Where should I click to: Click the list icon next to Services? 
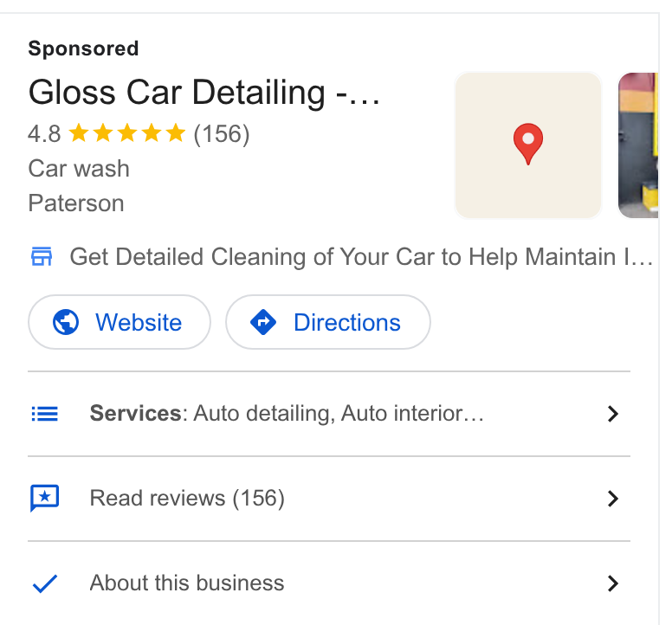coord(44,414)
